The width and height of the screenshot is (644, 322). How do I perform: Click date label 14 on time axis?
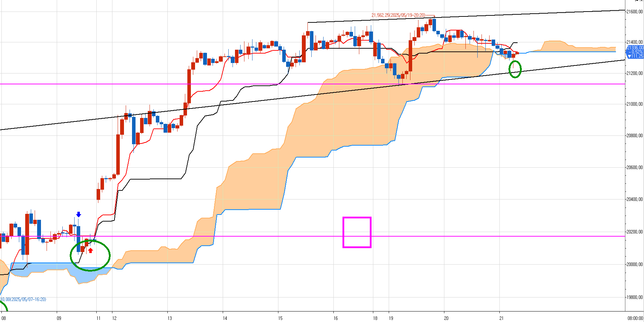(225, 318)
